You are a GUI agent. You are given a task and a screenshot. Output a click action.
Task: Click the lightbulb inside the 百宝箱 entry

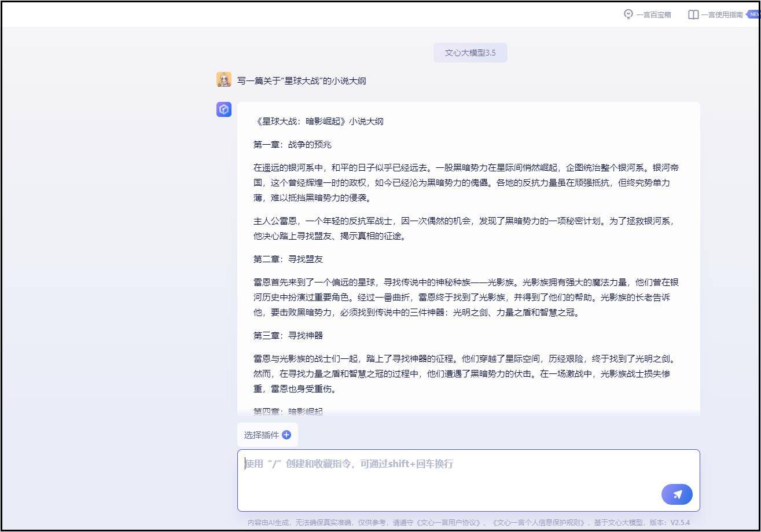(x=628, y=14)
